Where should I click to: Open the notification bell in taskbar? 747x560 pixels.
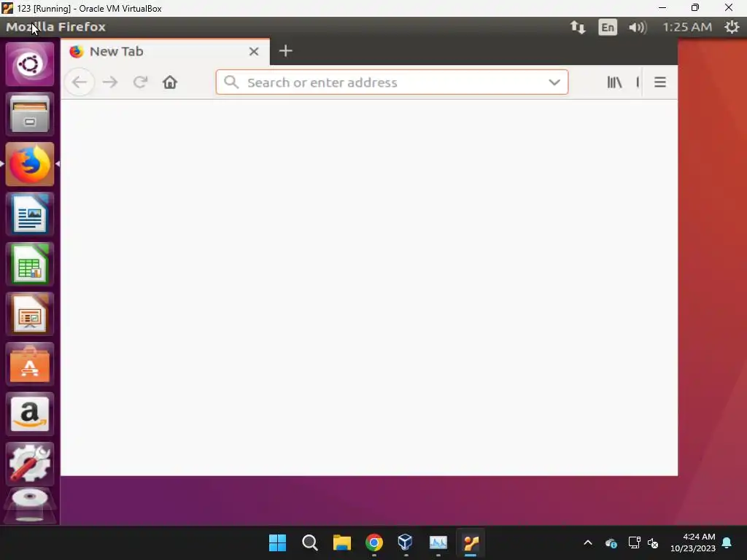click(x=727, y=542)
